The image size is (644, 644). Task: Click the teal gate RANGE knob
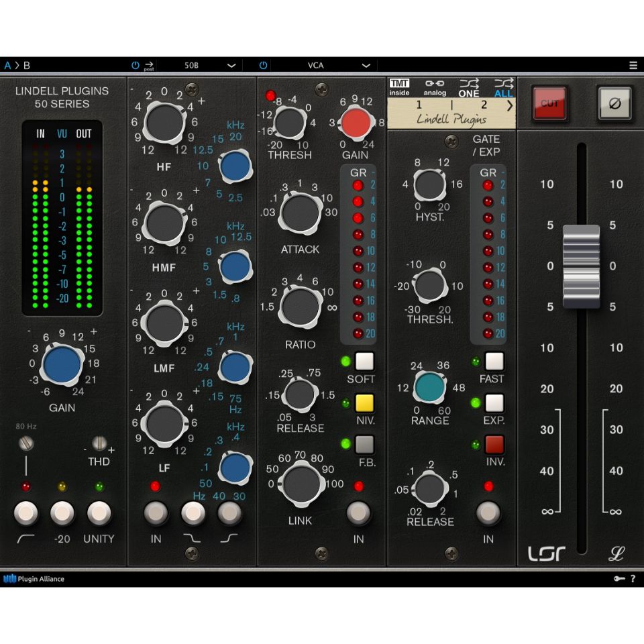429,387
